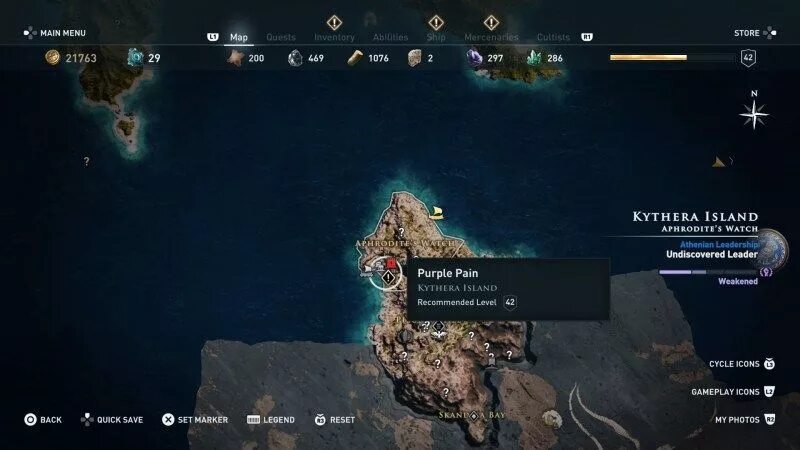Click the level 42 shield badge
This screenshot has height=450, width=800.
pos(748,58)
